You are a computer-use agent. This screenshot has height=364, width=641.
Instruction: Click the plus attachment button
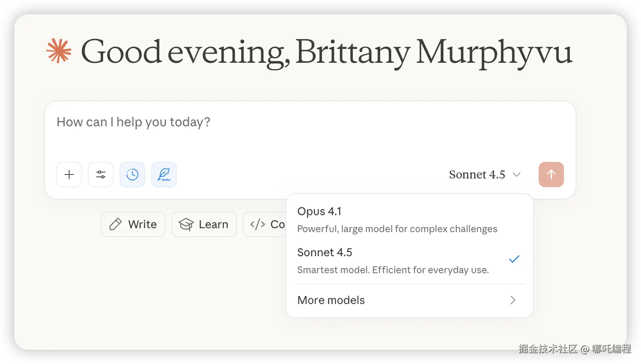(69, 174)
